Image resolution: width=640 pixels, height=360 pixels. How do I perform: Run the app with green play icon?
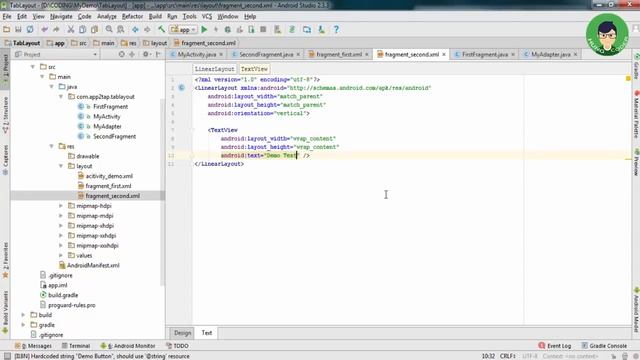point(204,29)
